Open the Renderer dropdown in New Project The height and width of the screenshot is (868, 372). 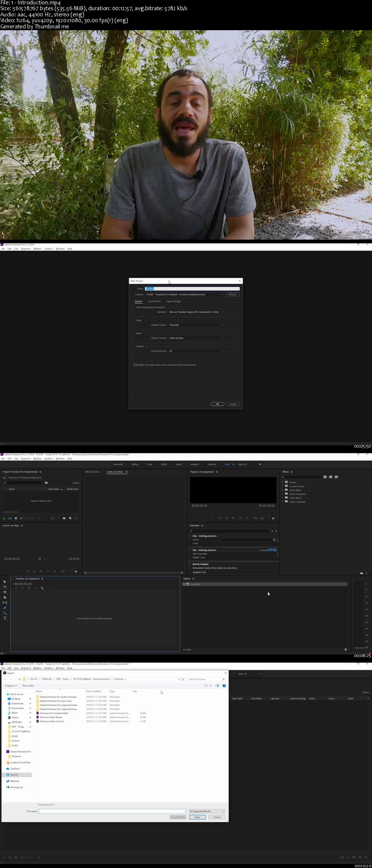pyautogui.click(x=196, y=312)
